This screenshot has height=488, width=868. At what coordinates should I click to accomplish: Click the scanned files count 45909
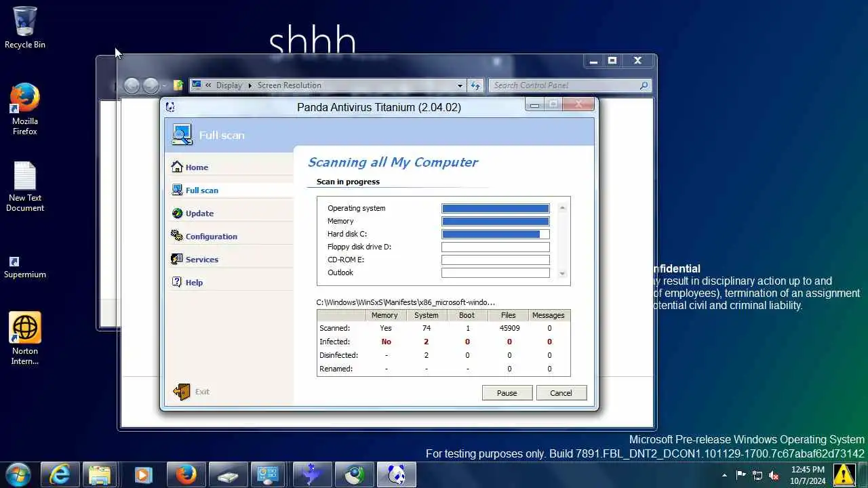(x=509, y=328)
